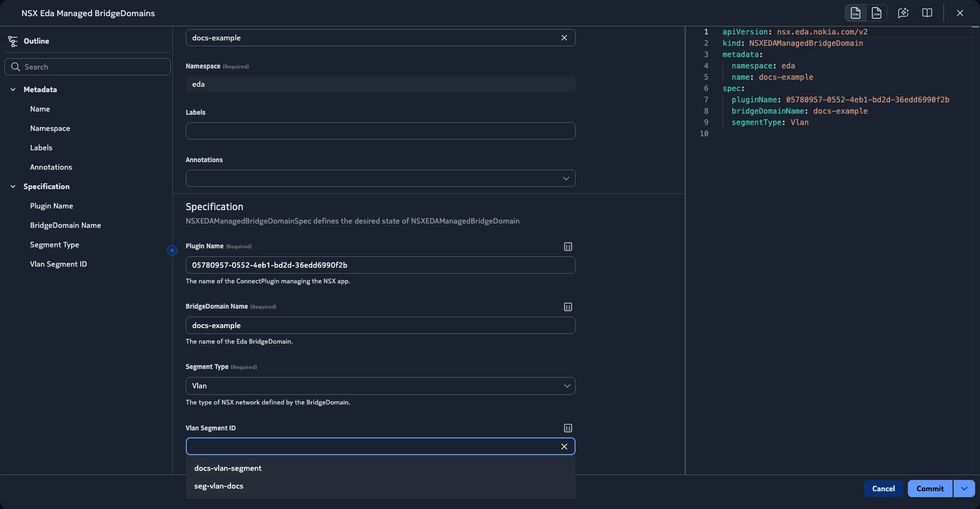The height and width of the screenshot is (509, 980).
Task: Click the Outline tree icon
Action: tap(13, 41)
